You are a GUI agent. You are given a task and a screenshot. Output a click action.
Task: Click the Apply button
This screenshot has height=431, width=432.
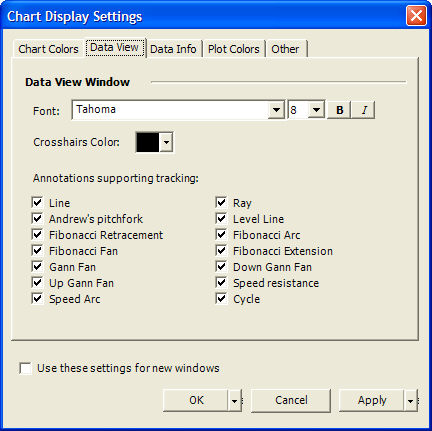(x=372, y=400)
